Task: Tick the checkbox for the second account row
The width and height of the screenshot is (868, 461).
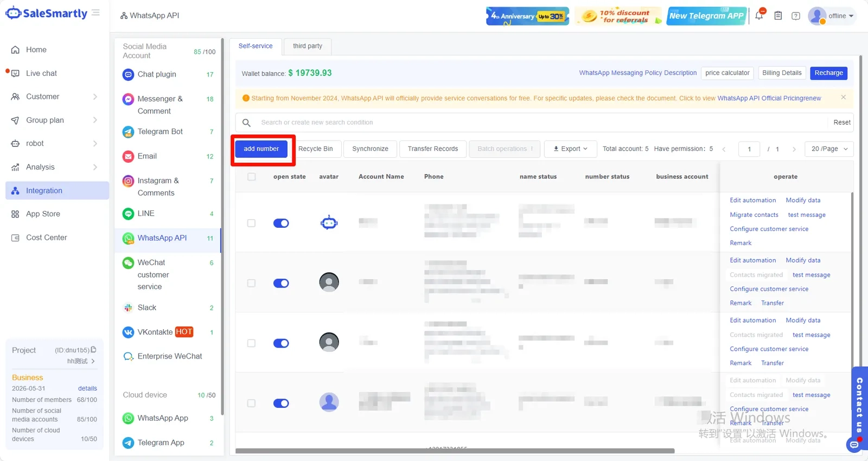Action: click(x=251, y=283)
